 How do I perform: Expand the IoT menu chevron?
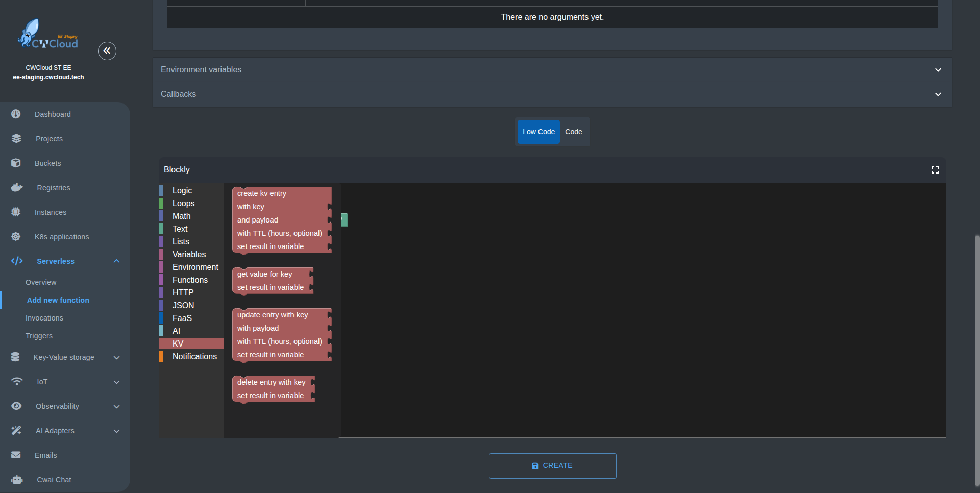click(x=116, y=382)
